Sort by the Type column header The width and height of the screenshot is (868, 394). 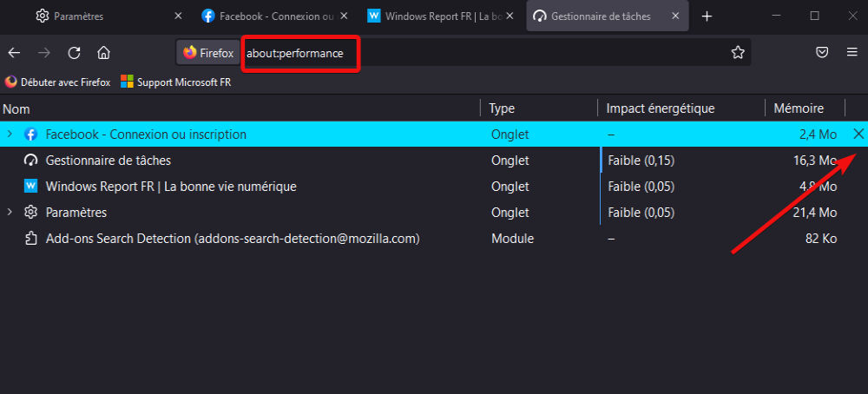pos(539,108)
